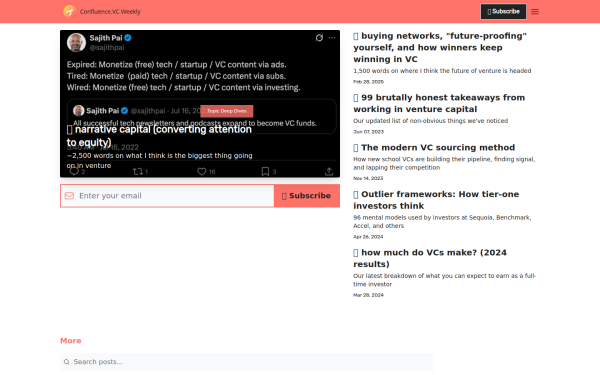Click the text 'Our latest breakdown of what you can expect'

click(444, 280)
